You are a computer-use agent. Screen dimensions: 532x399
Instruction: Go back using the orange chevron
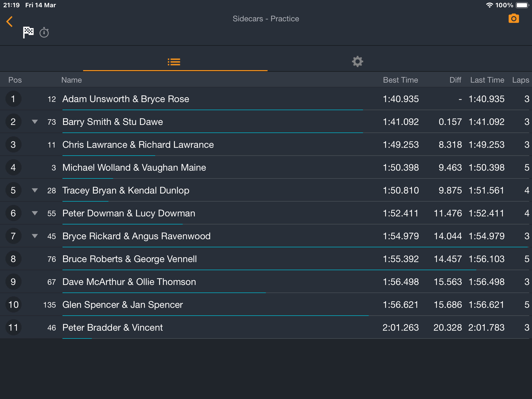(x=10, y=22)
